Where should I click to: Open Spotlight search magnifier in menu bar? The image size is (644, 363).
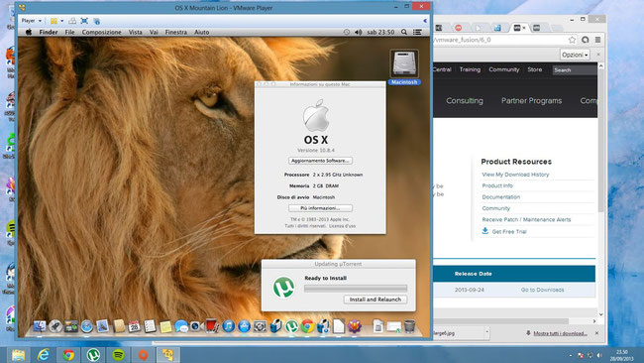(404, 32)
